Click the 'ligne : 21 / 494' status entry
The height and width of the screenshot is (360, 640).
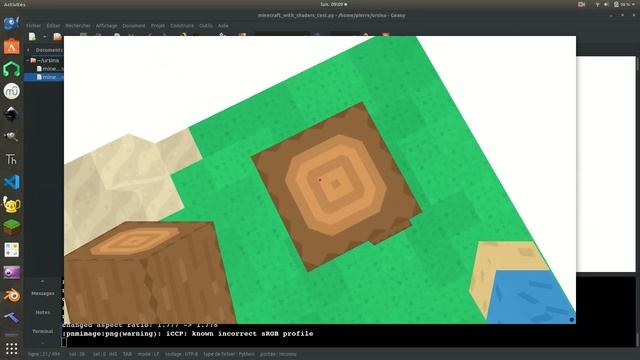[x=44, y=354]
